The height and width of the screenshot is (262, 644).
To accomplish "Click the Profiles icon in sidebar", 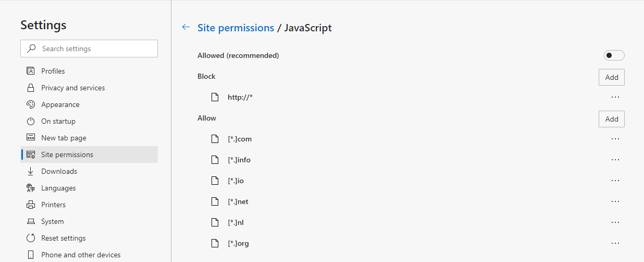I will tap(31, 71).
